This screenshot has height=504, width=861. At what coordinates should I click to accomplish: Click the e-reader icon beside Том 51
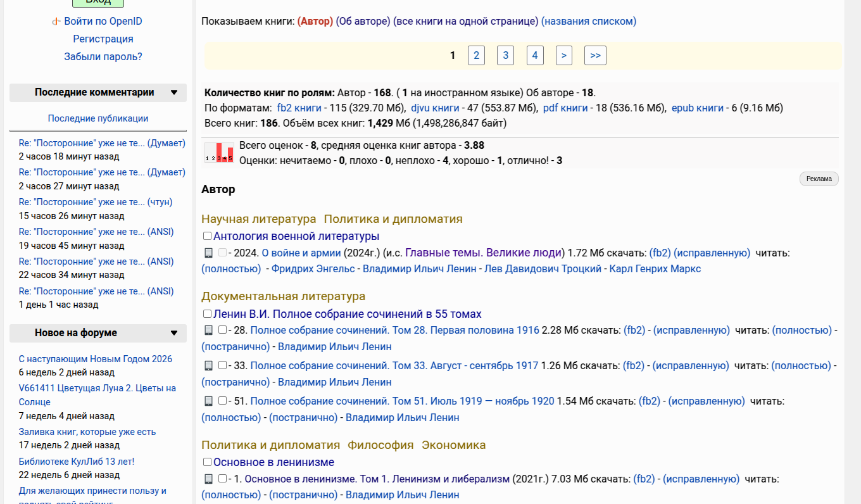point(208,401)
